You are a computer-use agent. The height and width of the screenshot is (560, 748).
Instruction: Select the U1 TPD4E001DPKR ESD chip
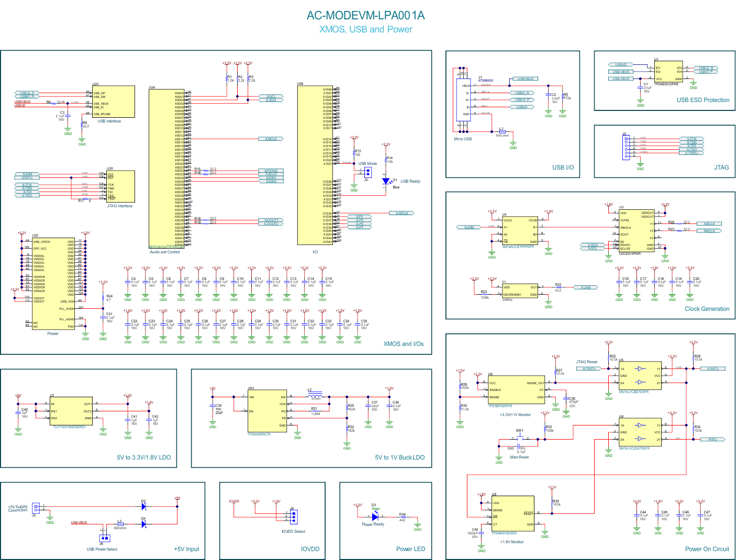click(x=668, y=72)
